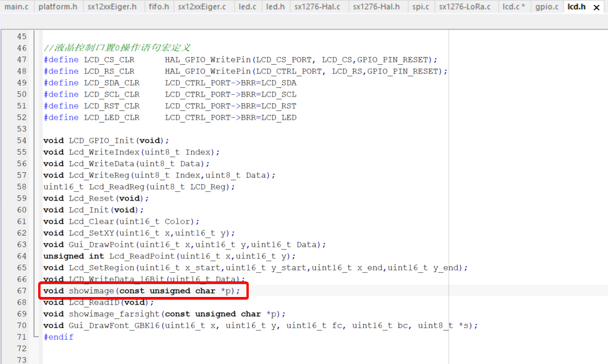Switch to the sx1276-Hal.c tab
The width and height of the screenshot is (608, 364).
[318, 7]
